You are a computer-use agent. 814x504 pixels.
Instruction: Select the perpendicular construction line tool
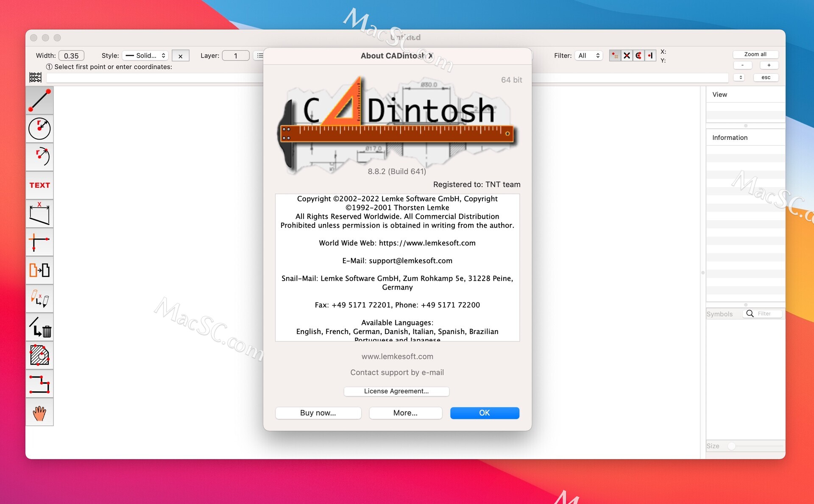pos(39,242)
